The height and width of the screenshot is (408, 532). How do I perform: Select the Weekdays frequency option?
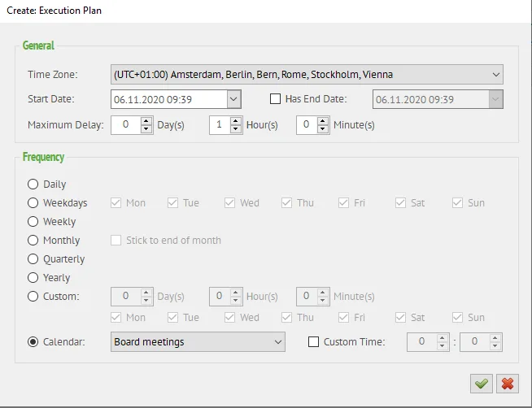coord(33,202)
